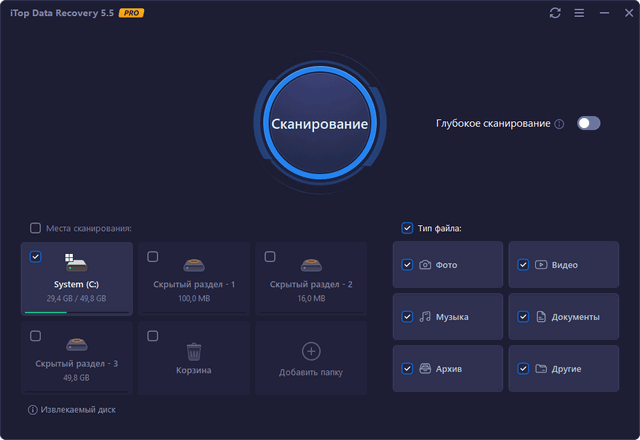Viewport: 640px width, 440px height.
Task: Click the "Документы" label text
Action: [576, 317]
